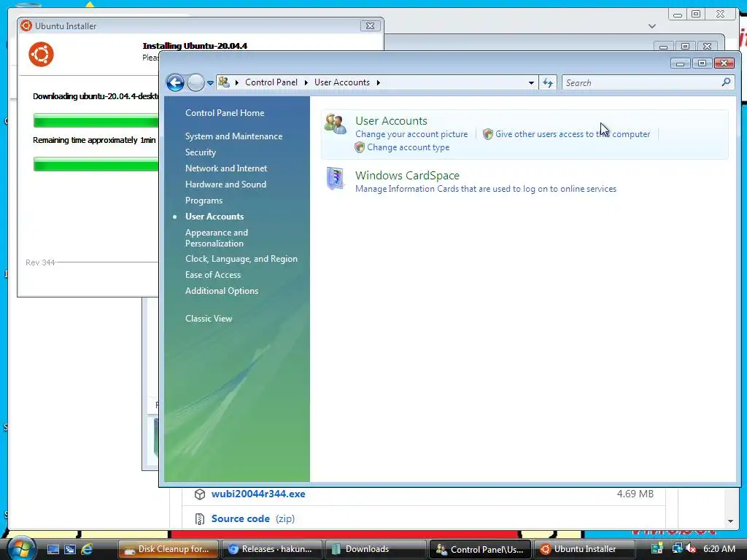Select User Accounts in the sidebar
This screenshot has height=560, width=747.
point(214,216)
